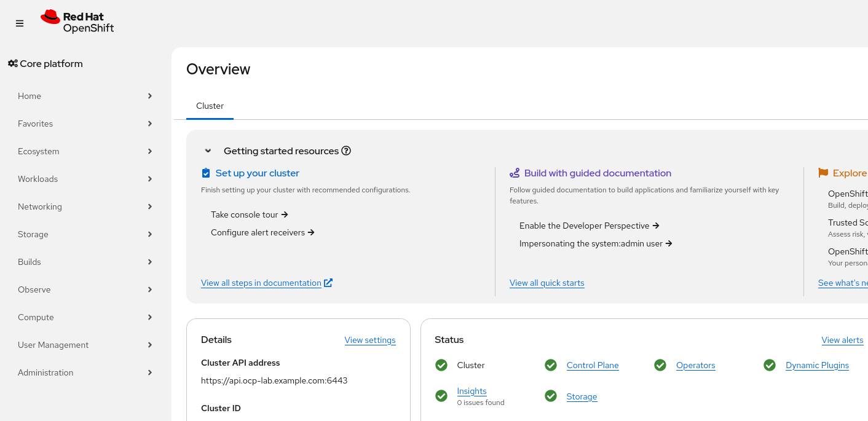Image resolution: width=868 pixels, height=421 pixels.
Task: Click the help icon beside Getting started resources
Action: pyautogui.click(x=346, y=151)
